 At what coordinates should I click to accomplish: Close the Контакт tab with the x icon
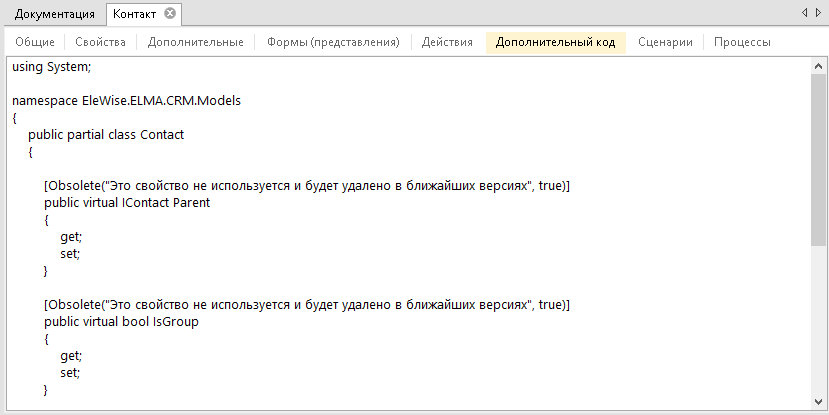(170, 14)
